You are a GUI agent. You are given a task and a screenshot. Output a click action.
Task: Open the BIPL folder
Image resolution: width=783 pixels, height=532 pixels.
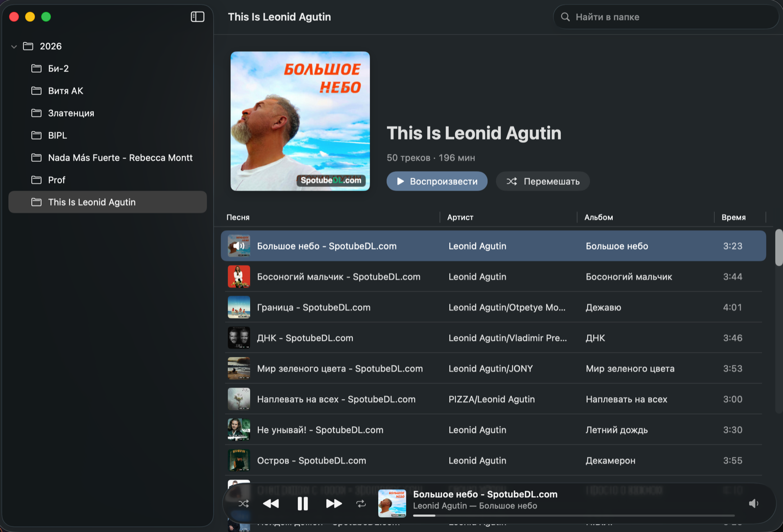108,135
